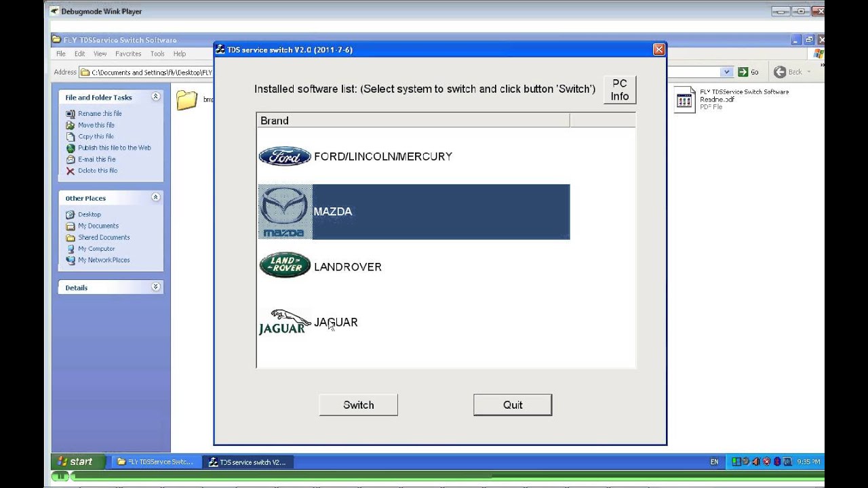The image size is (868, 488).
Task: Click the Wink player pause control
Action: click(61, 476)
